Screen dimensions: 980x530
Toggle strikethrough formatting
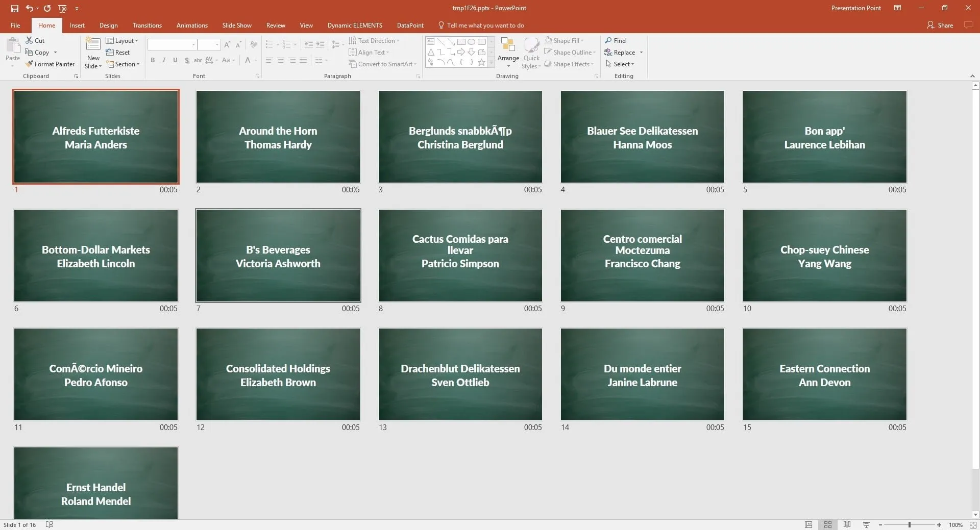click(198, 60)
